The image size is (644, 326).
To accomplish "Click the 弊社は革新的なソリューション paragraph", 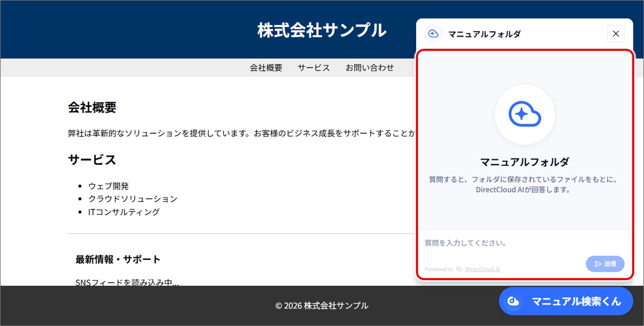I will (x=241, y=133).
